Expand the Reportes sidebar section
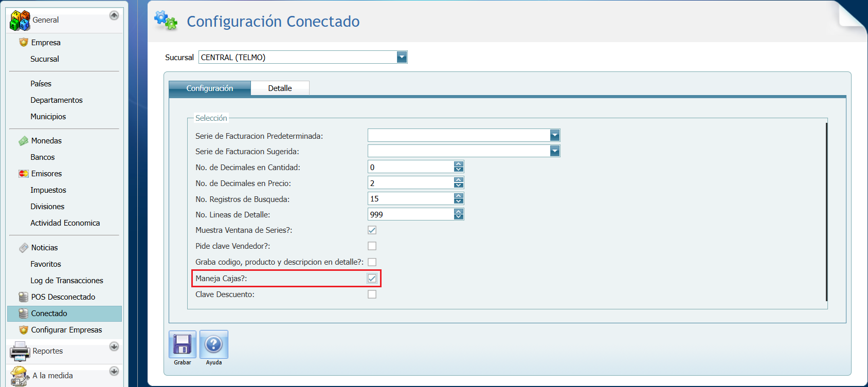This screenshot has width=868, height=387. 114,346
